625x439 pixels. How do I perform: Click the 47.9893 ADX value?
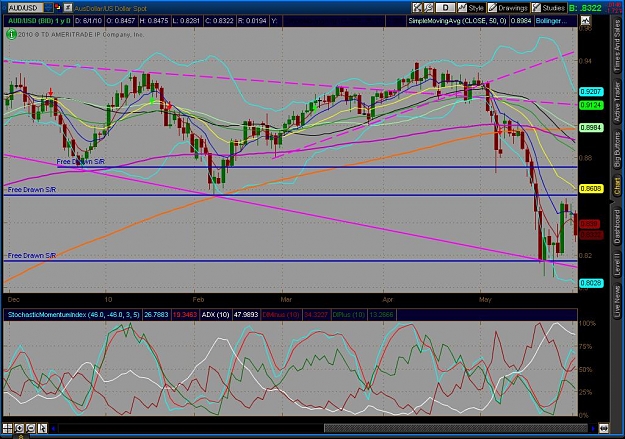click(x=246, y=315)
